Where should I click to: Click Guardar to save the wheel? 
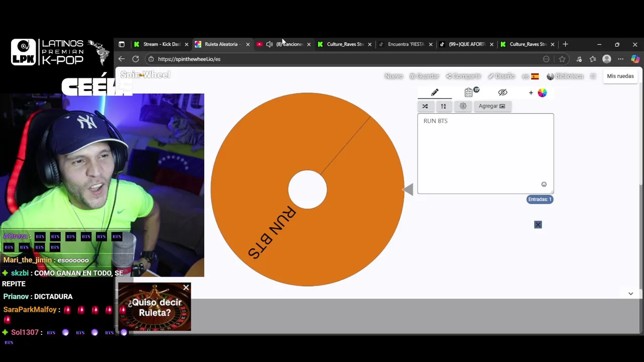coord(424,76)
